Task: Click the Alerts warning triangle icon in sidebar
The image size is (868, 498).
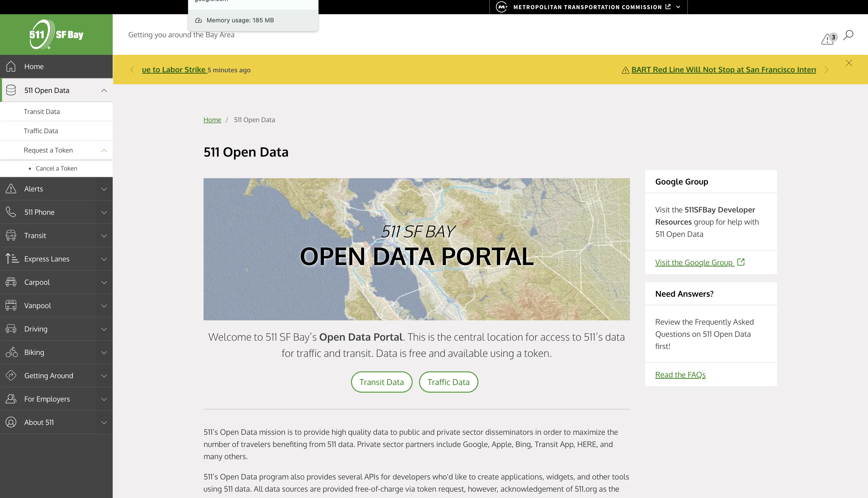Action: coord(11,188)
